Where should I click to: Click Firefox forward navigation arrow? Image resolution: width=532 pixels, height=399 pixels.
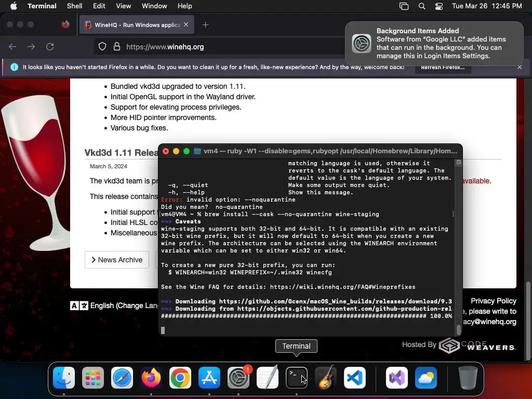point(31,46)
